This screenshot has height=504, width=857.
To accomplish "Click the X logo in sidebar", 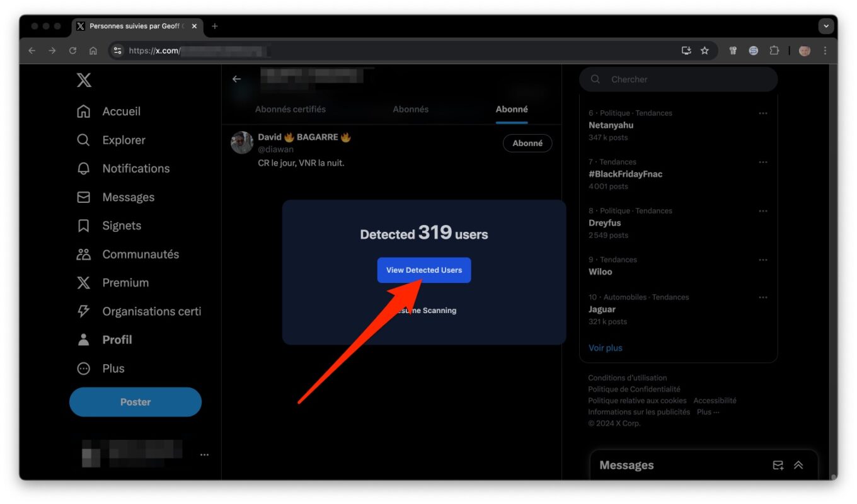I will pos(84,80).
